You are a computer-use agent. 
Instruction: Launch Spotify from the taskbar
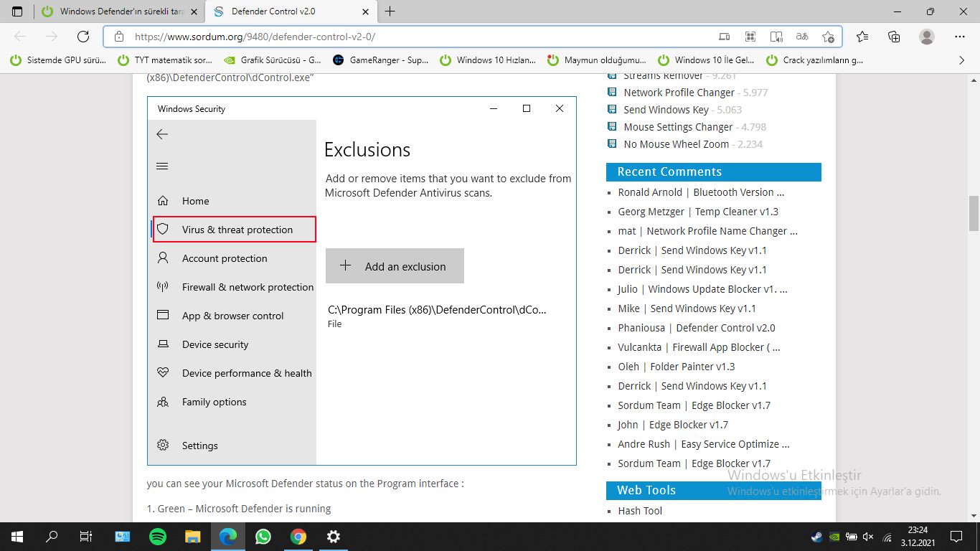coord(158,537)
